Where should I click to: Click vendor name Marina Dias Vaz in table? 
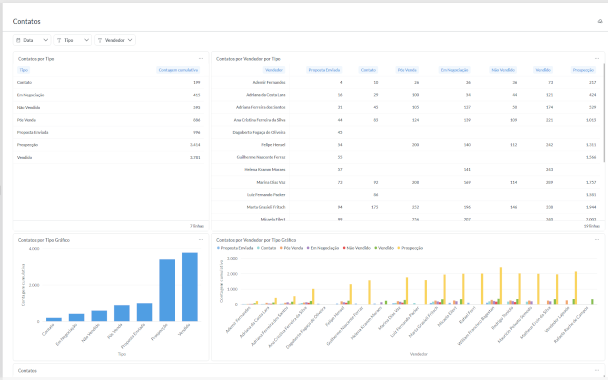[271, 182]
